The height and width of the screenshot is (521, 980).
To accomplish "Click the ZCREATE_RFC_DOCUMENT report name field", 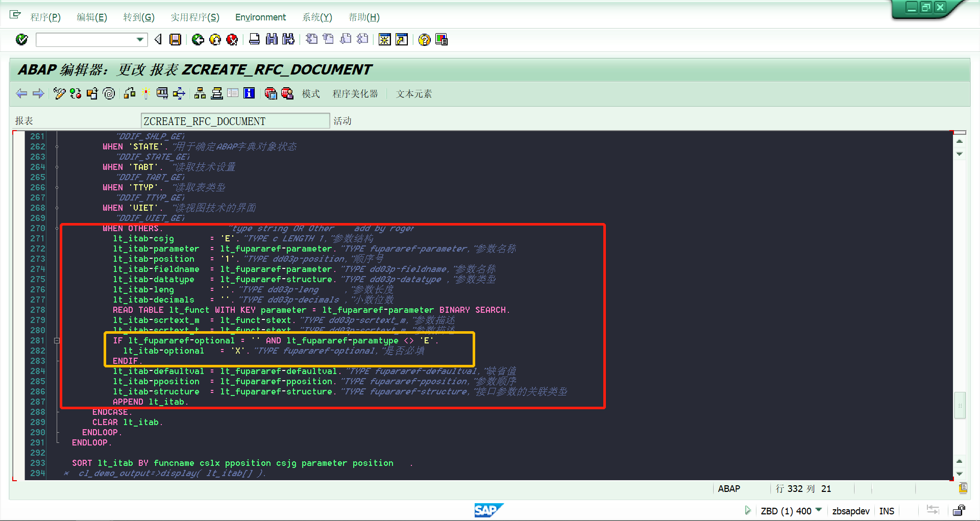I will coord(235,121).
